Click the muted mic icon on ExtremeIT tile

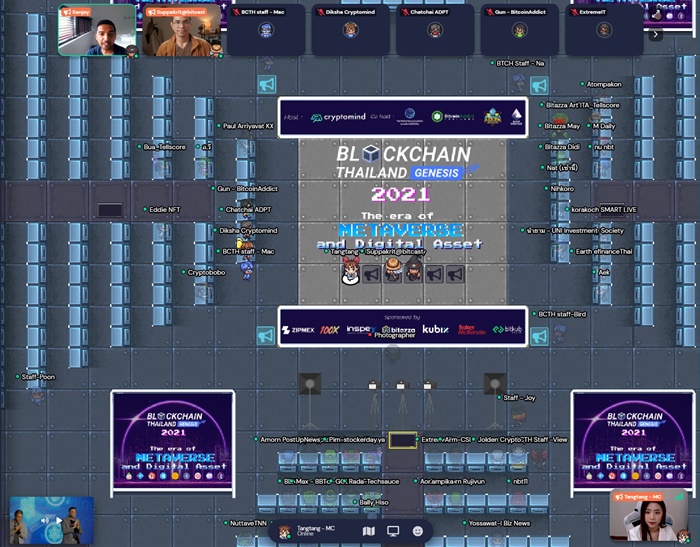[x=574, y=12]
